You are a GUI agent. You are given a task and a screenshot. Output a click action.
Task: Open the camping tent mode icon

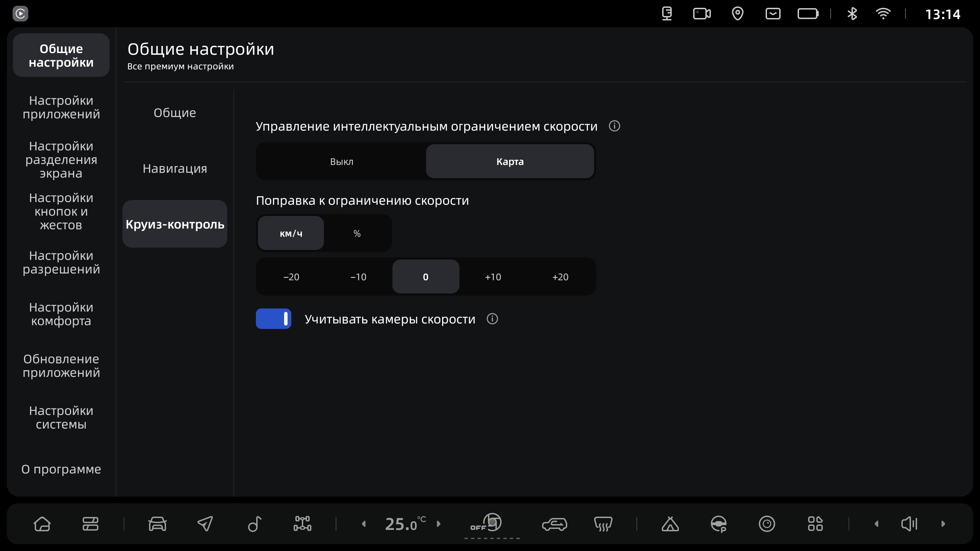670,524
